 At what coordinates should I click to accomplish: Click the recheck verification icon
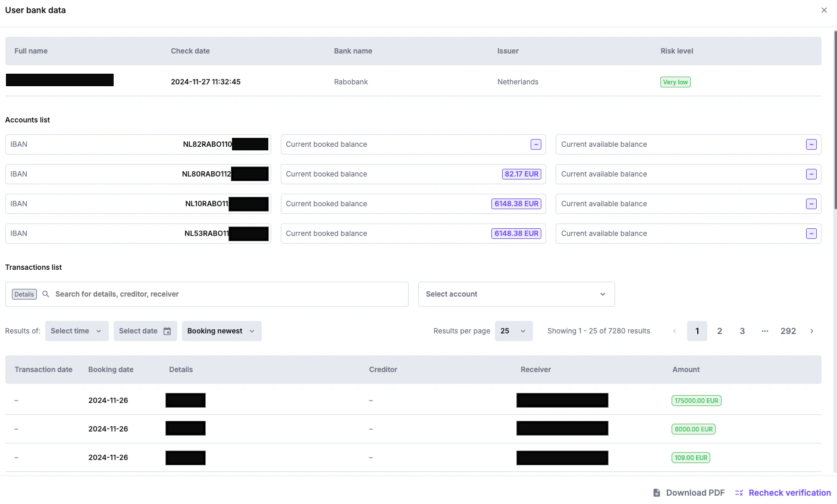pyautogui.click(x=739, y=493)
